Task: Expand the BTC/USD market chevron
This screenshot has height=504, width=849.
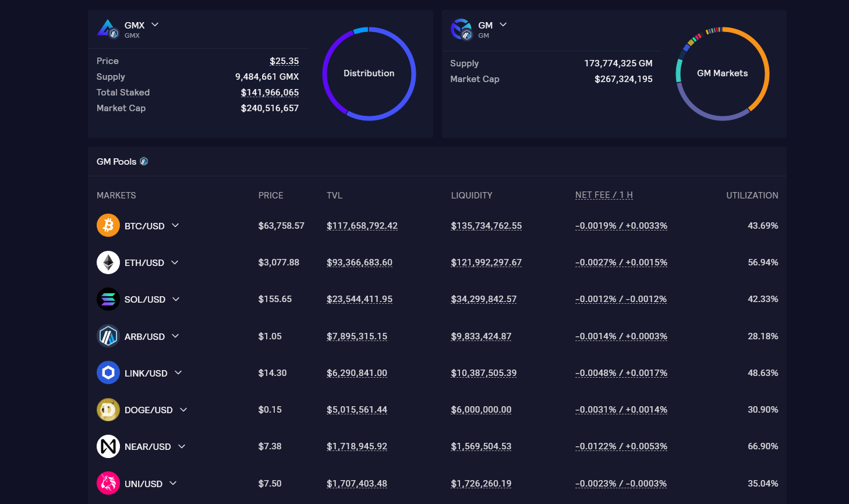Action: (175, 226)
